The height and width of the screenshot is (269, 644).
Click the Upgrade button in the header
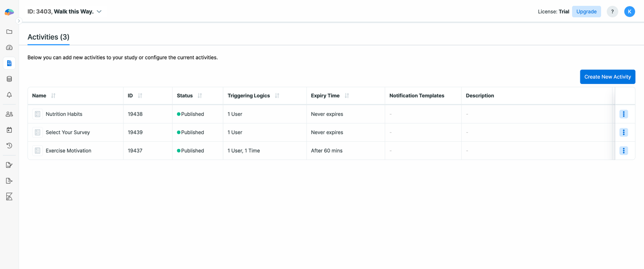[586, 11]
